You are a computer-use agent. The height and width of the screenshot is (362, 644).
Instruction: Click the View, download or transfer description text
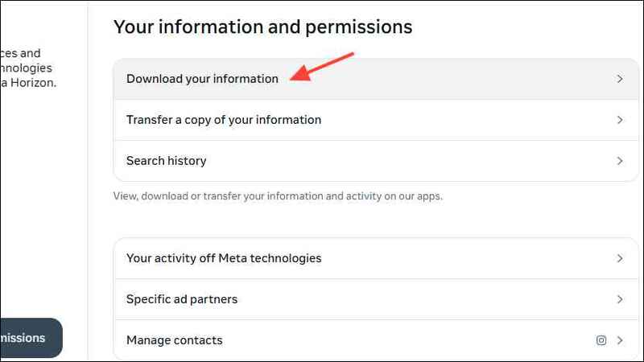click(278, 196)
